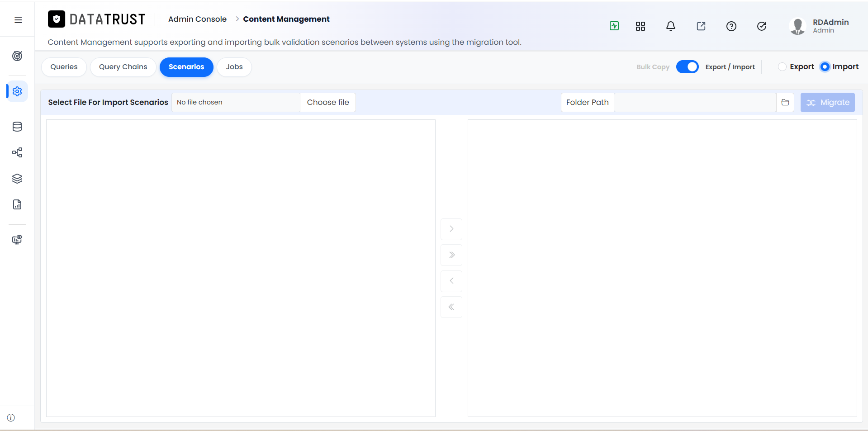This screenshot has width=868, height=431.
Task: Click the DataTrust shield logo
Action: coord(57,19)
